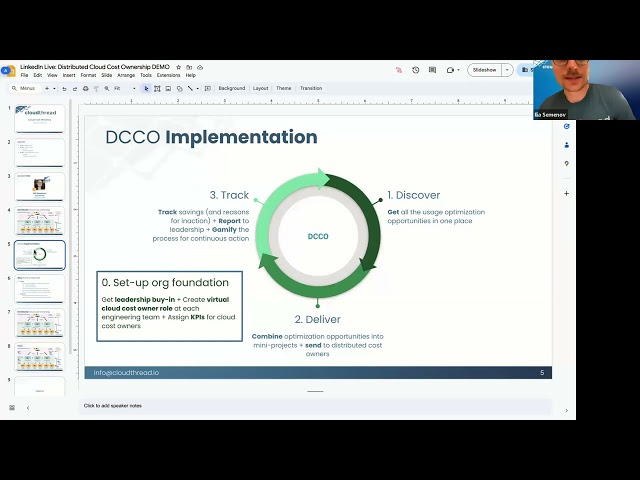Click the Menus search field
The height and width of the screenshot is (480, 640).
pyautogui.click(x=25, y=88)
